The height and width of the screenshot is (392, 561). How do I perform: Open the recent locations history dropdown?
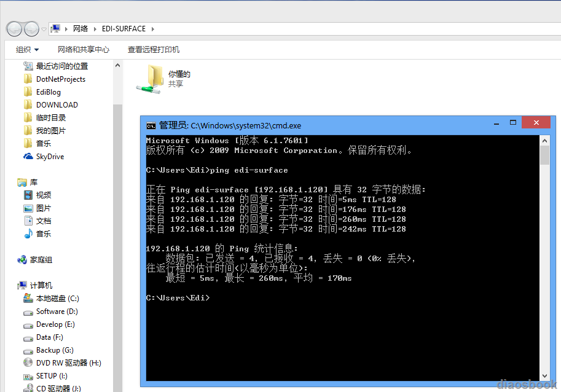tap(44, 29)
